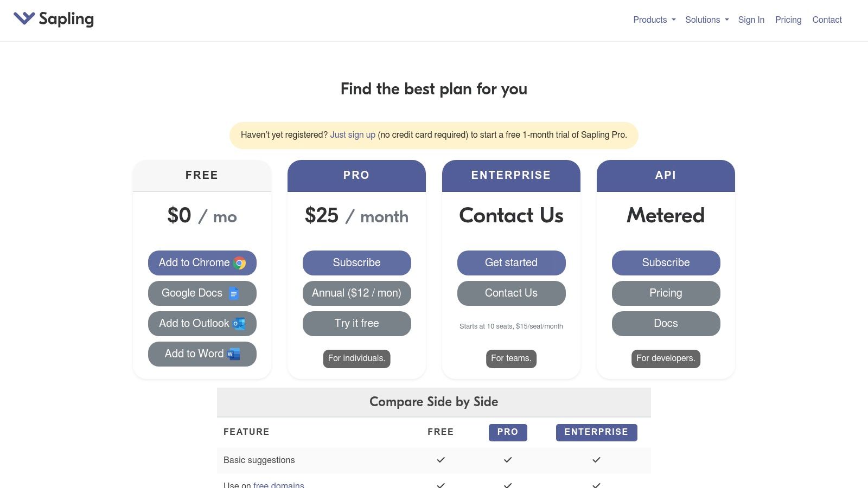
Task: Click the Enterprise checkmark for free domains
Action: pyautogui.click(x=596, y=484)
